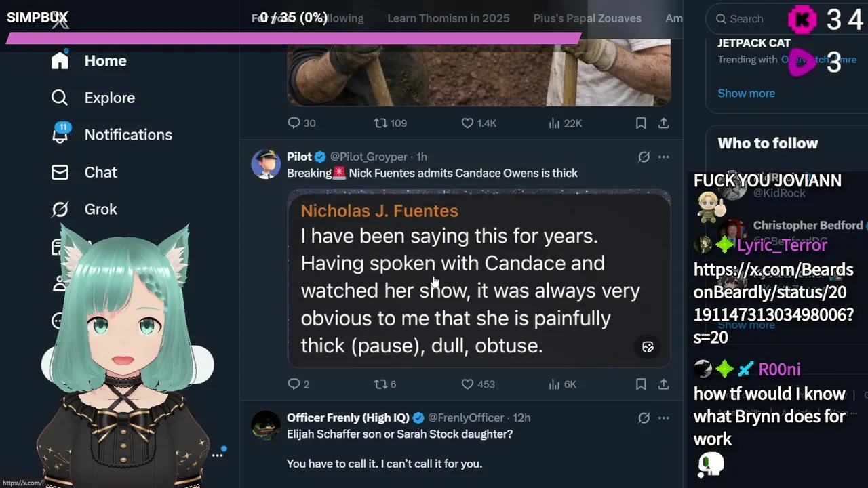Reply to the Pilot tweet

point(294,384)
